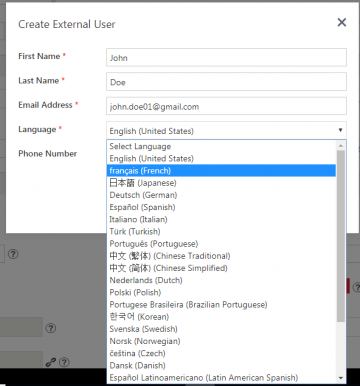360x386 pixels.
Task: Click the First Name input field
Action: (226, 57)
